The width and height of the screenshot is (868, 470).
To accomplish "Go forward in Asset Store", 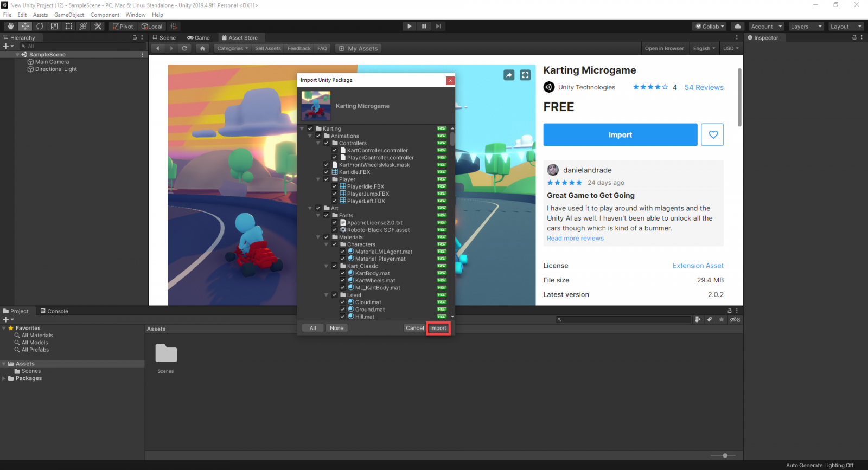I will [171, 48].
